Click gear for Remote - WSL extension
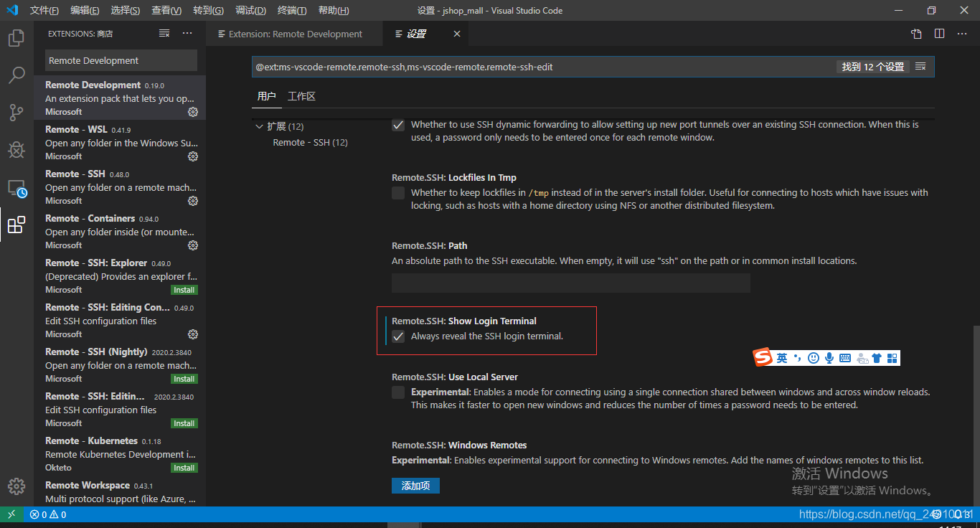The height and width of the screenshot is (528, 980). (x=192, y=156)
